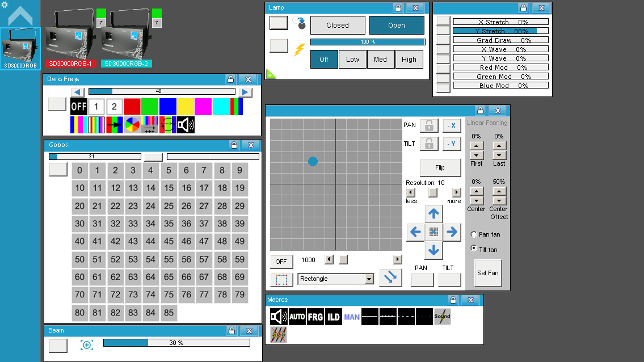Click the less resolution arrow
Screen dimensions: 644x362
[410, 192]
